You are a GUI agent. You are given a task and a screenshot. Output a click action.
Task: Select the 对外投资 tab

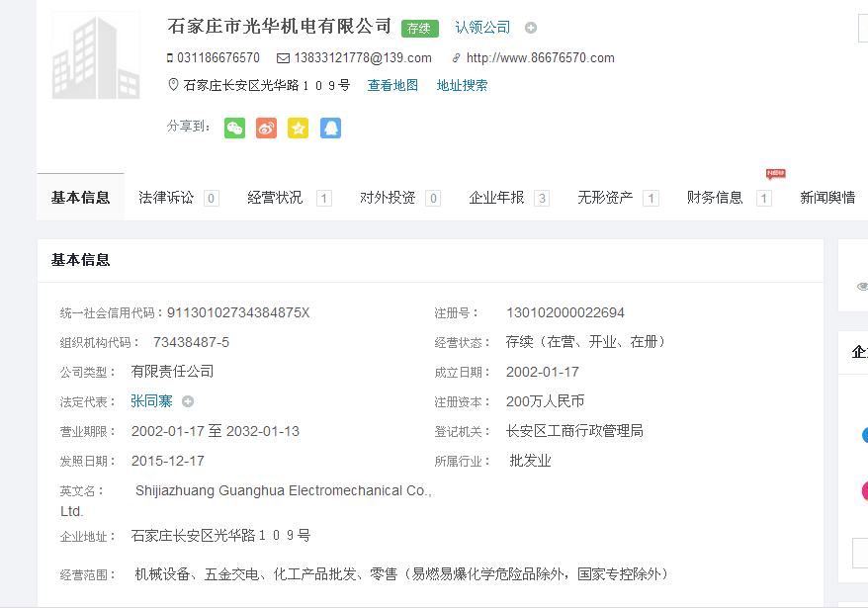tap(388, 198)
